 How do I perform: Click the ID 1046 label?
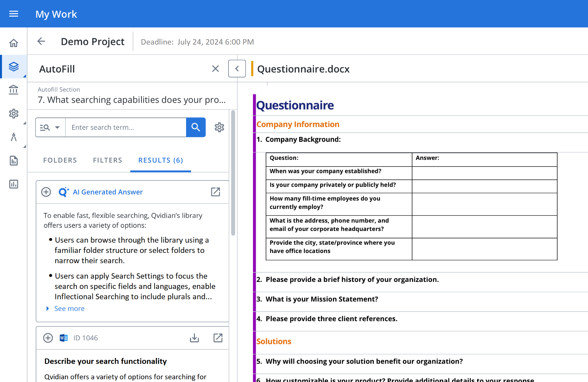click(86, 338)
